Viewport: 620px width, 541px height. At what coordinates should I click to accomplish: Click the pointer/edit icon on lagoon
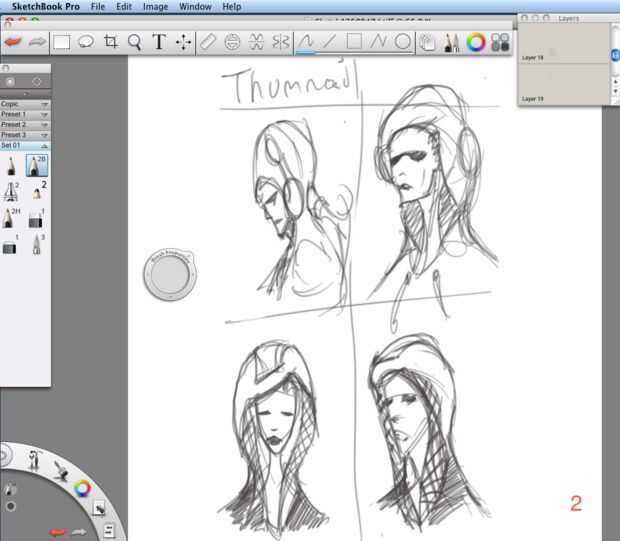pyautogui.click(x=98, y=509)
